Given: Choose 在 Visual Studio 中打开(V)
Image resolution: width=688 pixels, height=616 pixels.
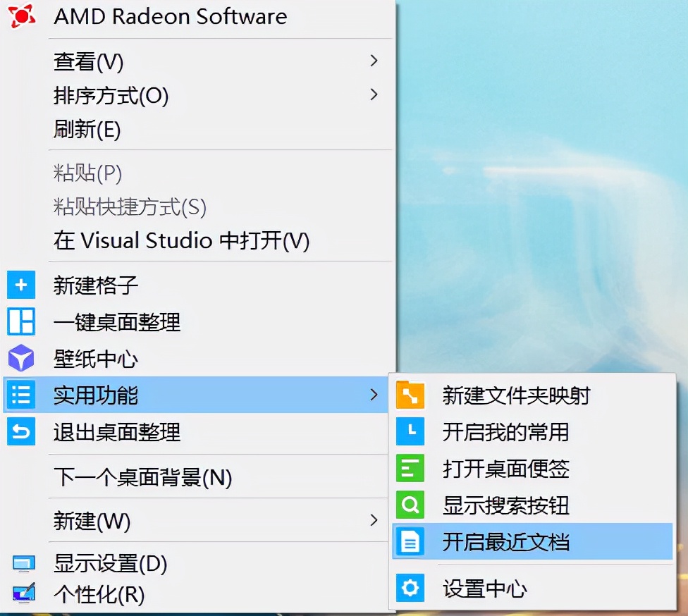Looking at the screenshot, I should 181,241.
